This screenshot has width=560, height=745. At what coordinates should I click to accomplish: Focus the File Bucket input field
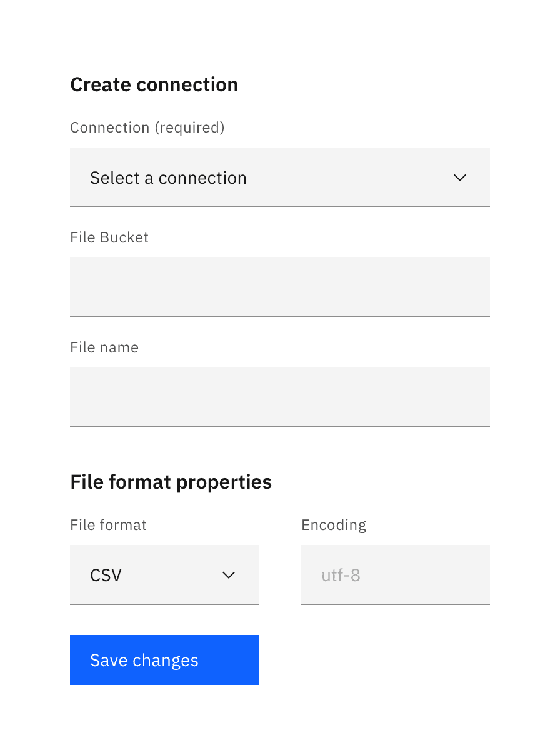(279, 287)
